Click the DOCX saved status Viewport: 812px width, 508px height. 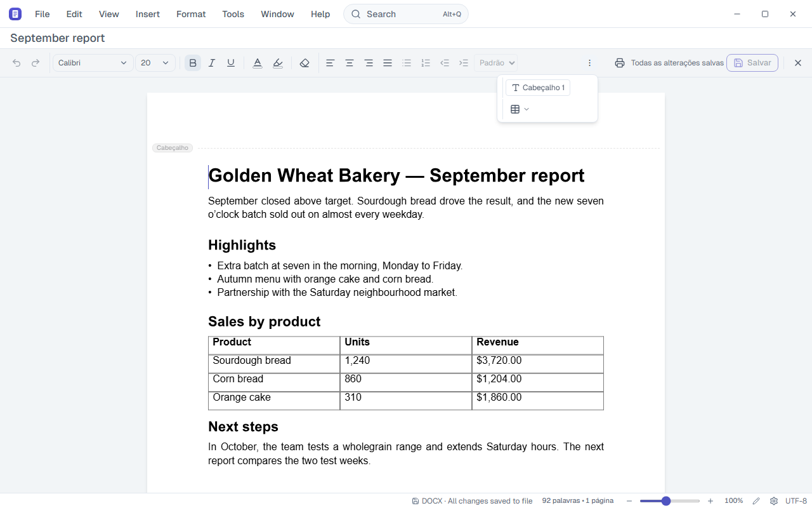pos(472,501)
